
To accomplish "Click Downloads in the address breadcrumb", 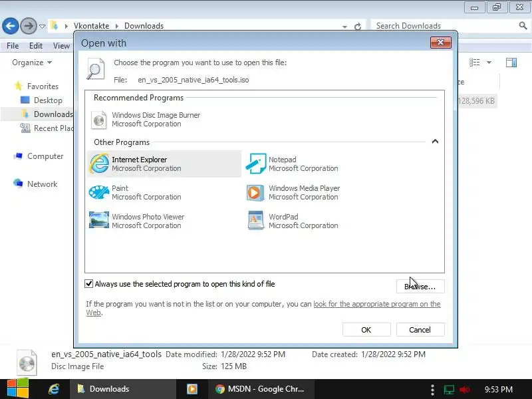I will 144,26.
